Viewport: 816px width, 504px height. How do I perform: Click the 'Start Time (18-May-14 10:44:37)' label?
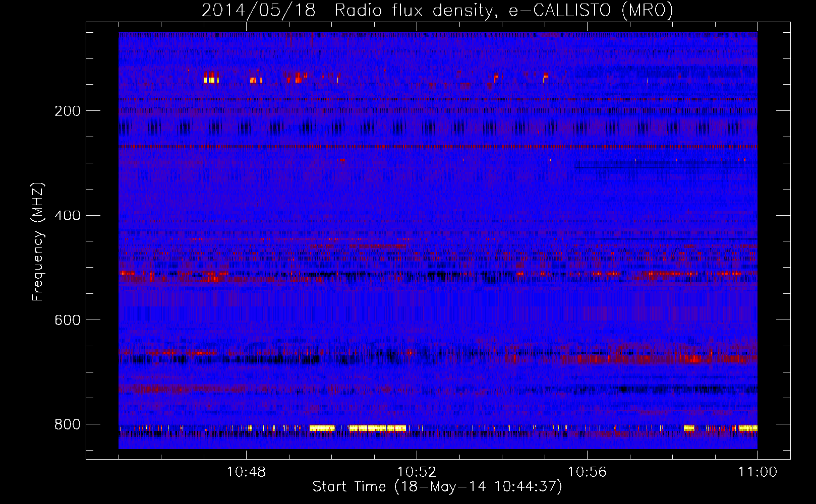437,487
